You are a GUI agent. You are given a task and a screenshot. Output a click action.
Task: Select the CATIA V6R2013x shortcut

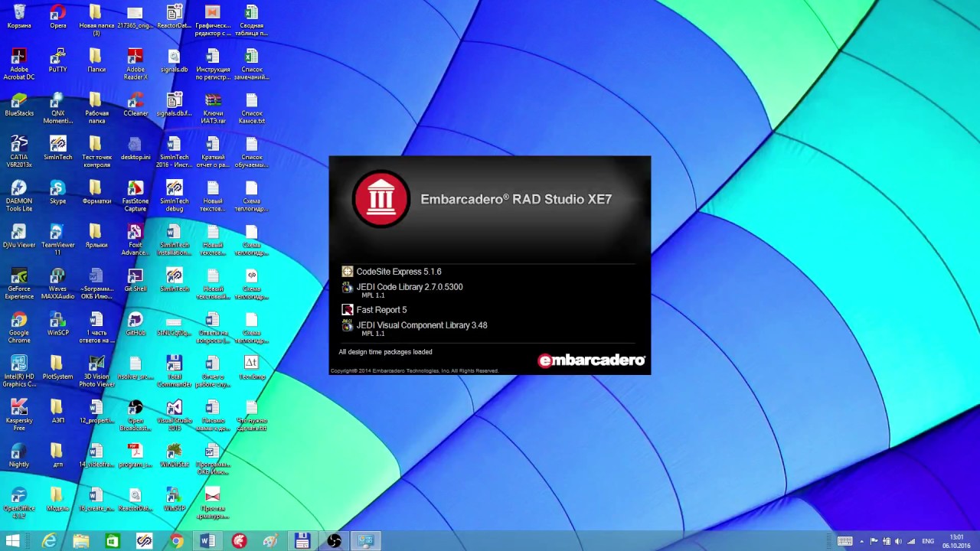[x=19, y=152]
